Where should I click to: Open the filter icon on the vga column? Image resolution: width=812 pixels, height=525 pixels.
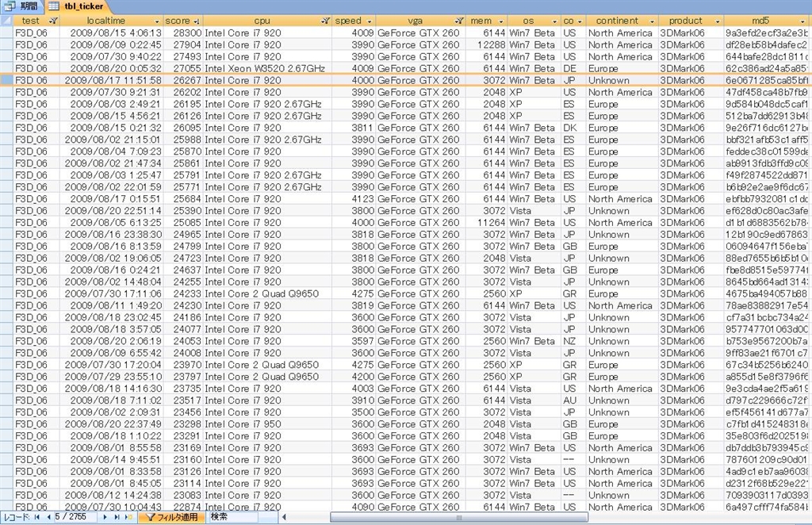[459, 21]
